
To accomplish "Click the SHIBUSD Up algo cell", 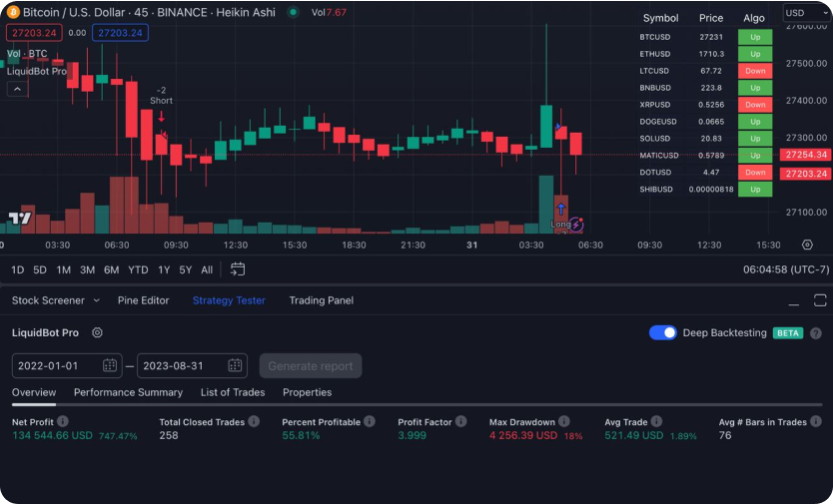I will (x=755, y=189).
